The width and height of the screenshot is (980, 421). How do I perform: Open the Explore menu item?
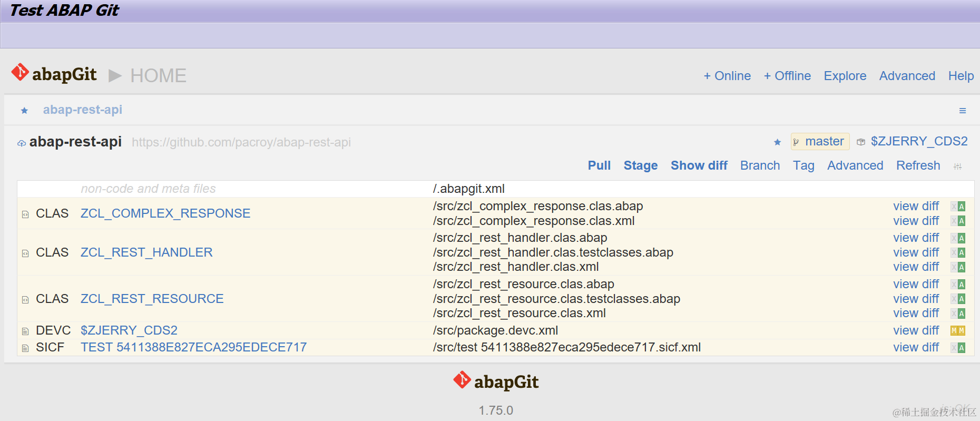pos(845,76)
